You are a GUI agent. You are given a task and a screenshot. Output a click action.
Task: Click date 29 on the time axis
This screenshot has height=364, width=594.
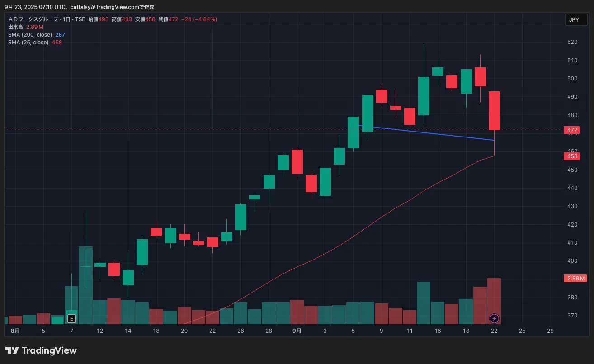(550, 331)
